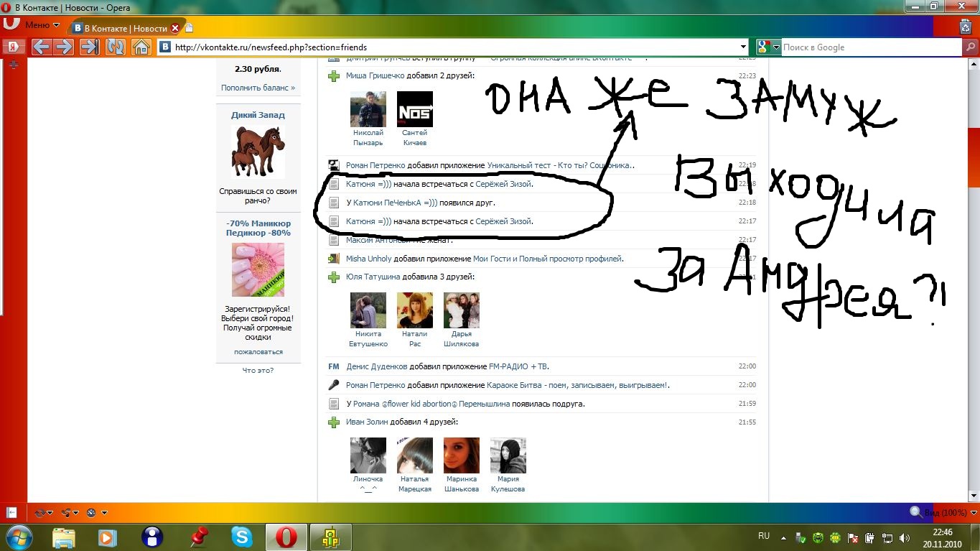This screenshot has width=980, height=551.
Task: Click the пожаловаться report link
Action: tap(258, 352)
